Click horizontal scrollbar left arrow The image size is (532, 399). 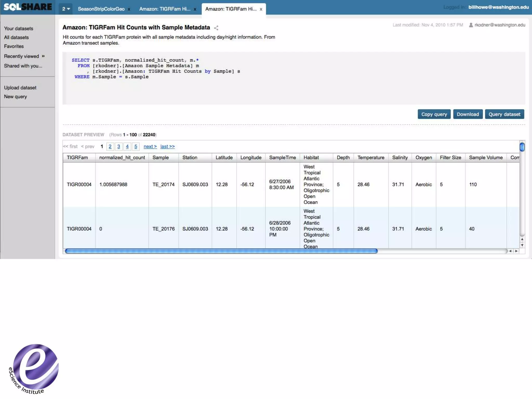pos(510,251)
